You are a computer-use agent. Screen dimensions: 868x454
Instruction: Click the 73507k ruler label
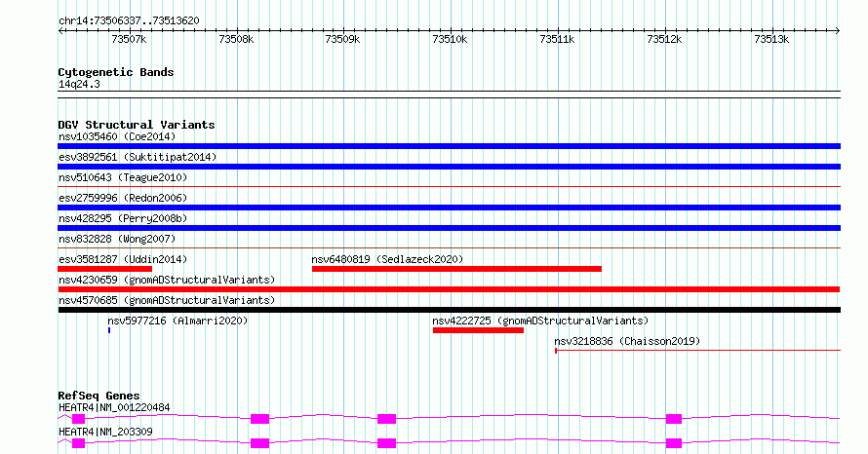129,39
